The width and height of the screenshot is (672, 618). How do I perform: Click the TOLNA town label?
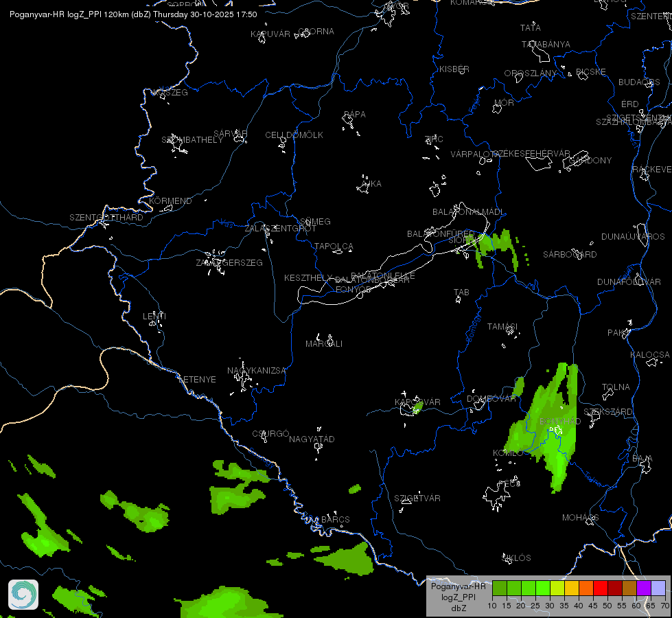(x=616, y=387)
